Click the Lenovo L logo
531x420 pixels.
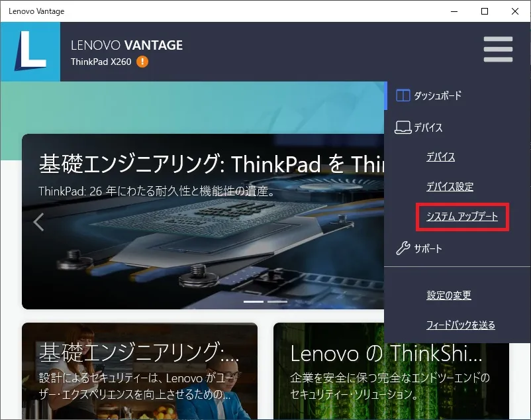tap(30, 52)
